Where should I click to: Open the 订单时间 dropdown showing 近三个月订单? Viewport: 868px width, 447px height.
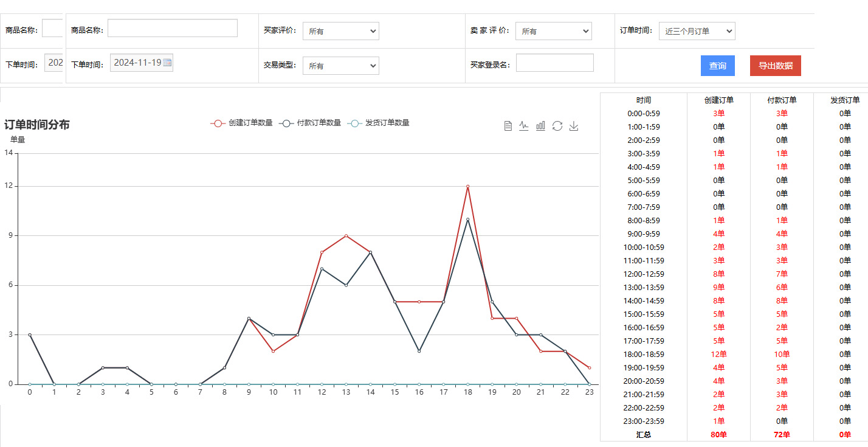(697, 31)
